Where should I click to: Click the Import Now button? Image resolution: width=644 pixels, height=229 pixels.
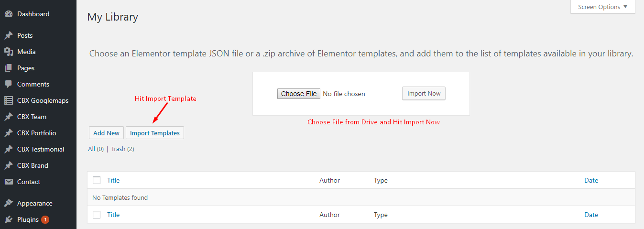click(424, 93)
